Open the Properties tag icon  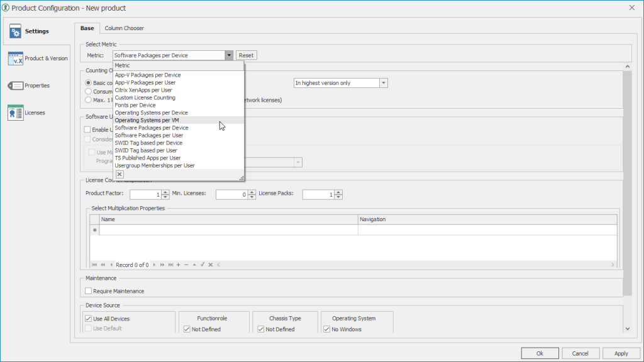pyautogui.click(x=16, y=85)
